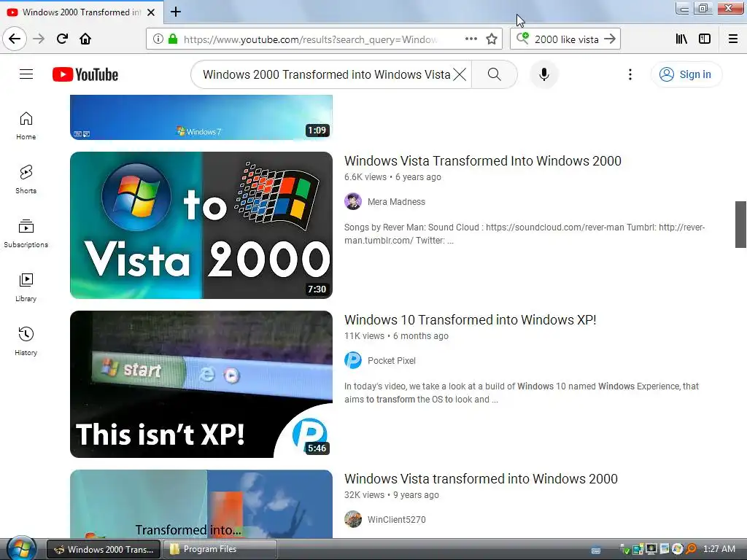Visit the Pocket Pixel channel name
747x560 pixels.
pos(392,361)
